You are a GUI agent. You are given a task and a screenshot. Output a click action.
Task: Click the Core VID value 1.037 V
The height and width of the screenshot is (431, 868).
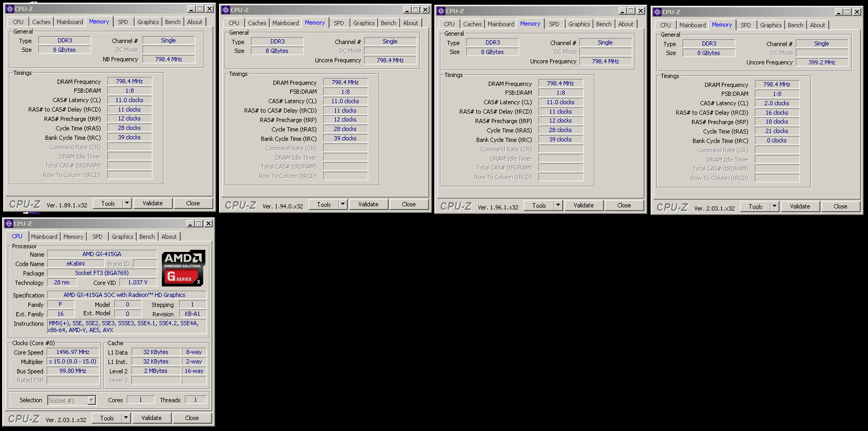coord(138,282)
